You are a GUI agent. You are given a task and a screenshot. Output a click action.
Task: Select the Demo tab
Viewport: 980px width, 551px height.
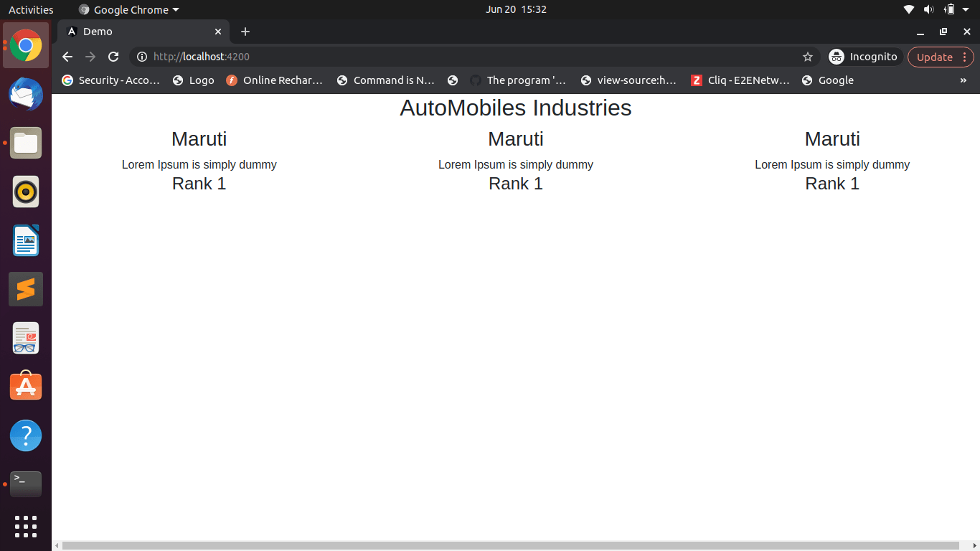[x=143, y=32]
